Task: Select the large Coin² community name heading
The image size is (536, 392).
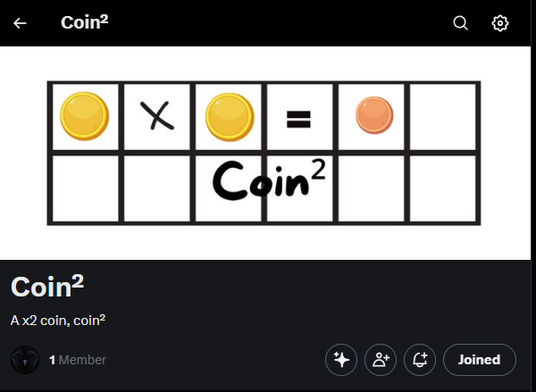Action: click(x=47, y=288)
